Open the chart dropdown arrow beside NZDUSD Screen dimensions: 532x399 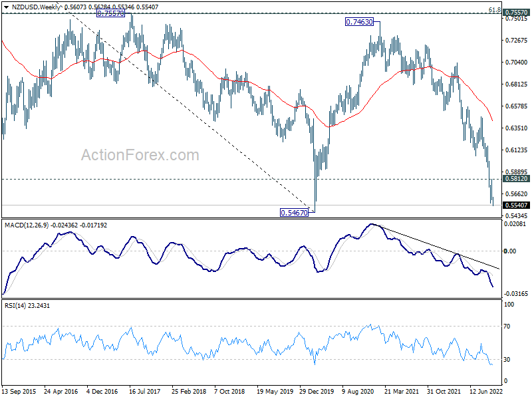6,7
